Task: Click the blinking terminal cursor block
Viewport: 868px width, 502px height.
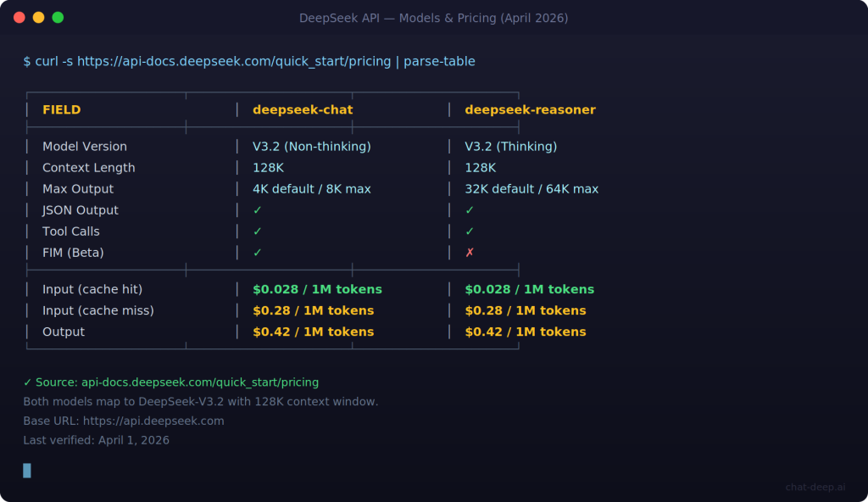Action: [26, 470]
